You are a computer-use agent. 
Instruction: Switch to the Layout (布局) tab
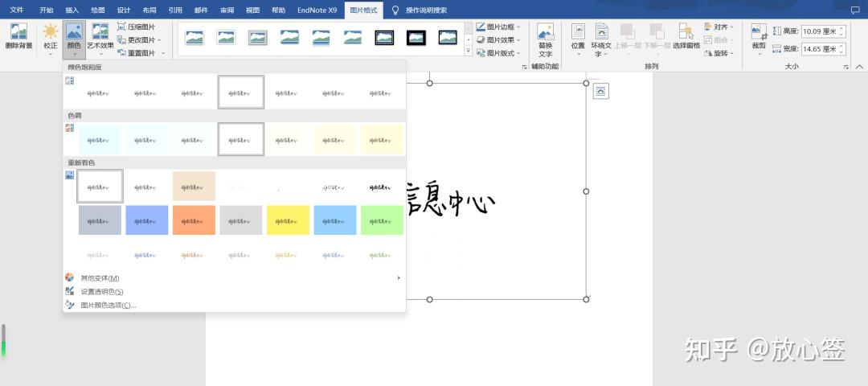click(x=149, y=10)
